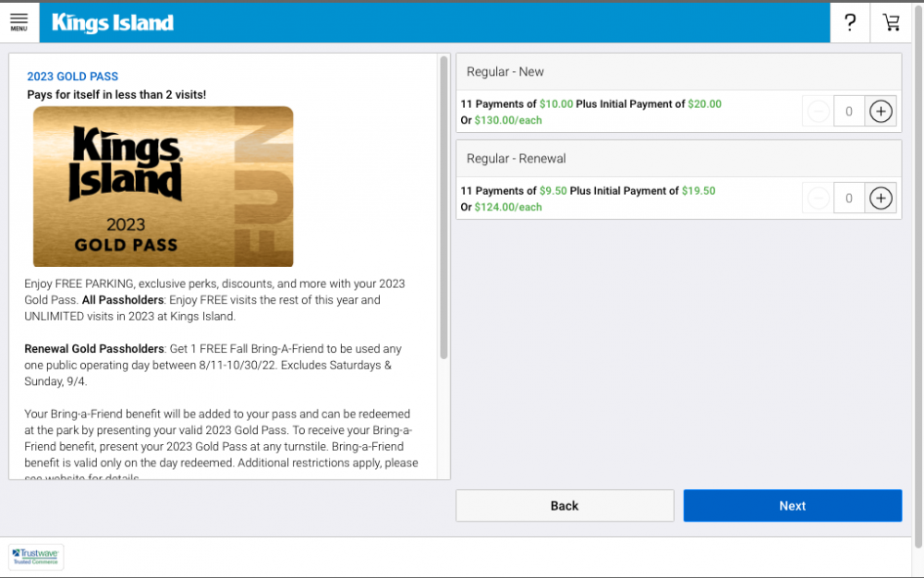The width and height of the screenshot is (924, 578).
Task: Open help via the question mark icon
Action: click(x=850, y=23)
